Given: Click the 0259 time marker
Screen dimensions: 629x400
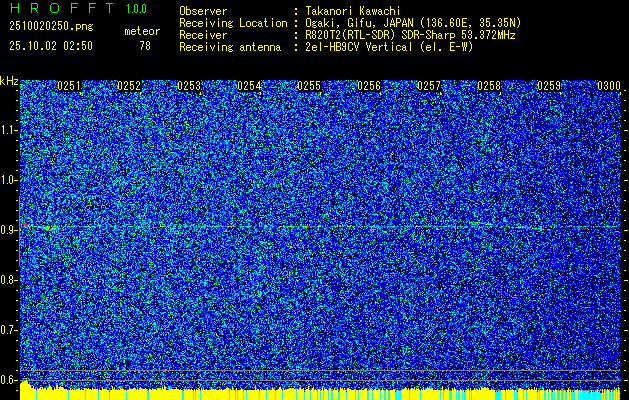Looking at the screenshot, I should click(549, 86).
